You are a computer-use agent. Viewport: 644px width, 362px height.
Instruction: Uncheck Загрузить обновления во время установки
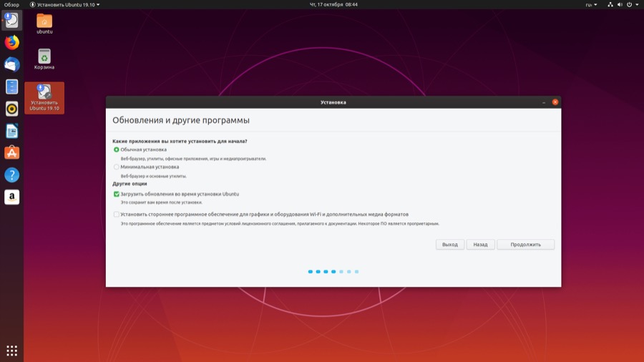[x=116, y=194]
